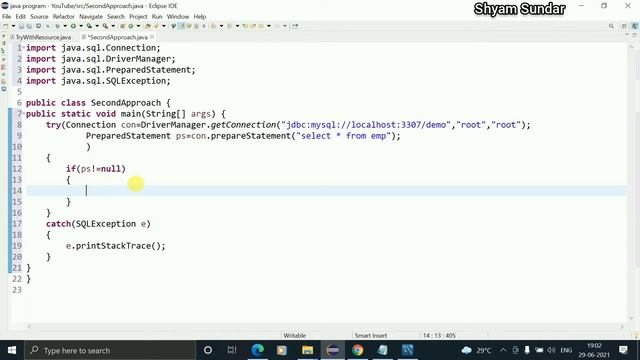640x360 pixels.
Task: Click the Debug bug icon
Action: click(57, 26)
